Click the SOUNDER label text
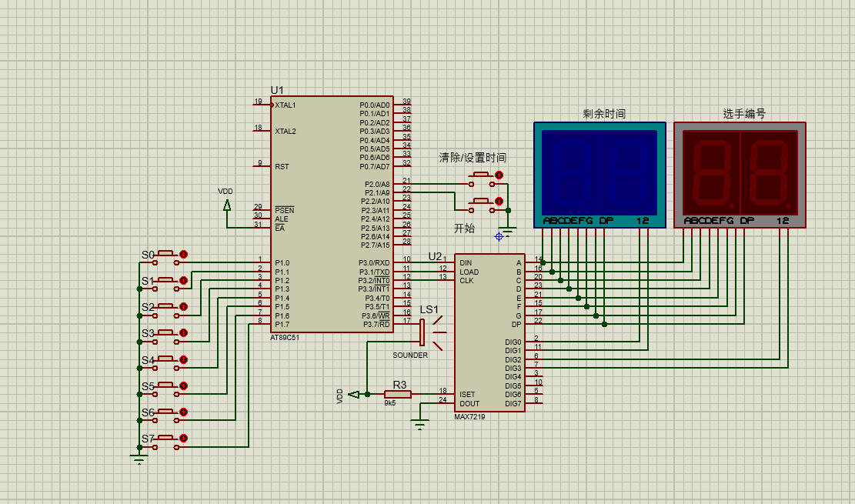Image resolution: width=855 pixels, height=504 pixels. click(410, 355)
